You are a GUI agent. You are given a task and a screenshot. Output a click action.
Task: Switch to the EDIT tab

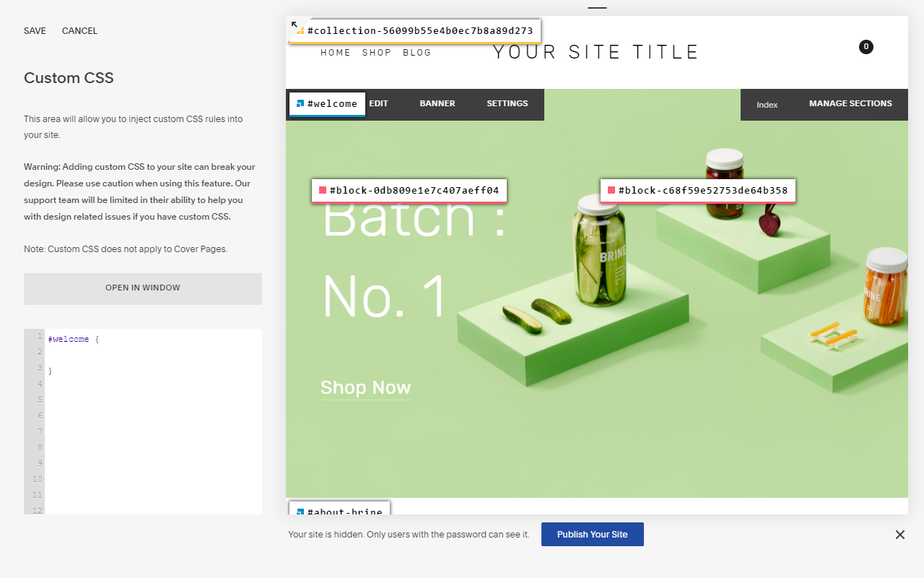tap(378, 103)
